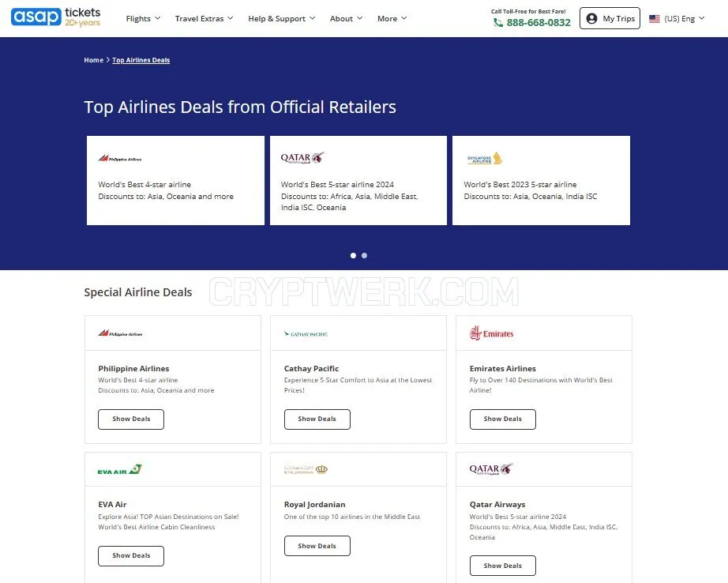
Task: Click the Royal Jordanian card title
Action: [x=315, y=505]
